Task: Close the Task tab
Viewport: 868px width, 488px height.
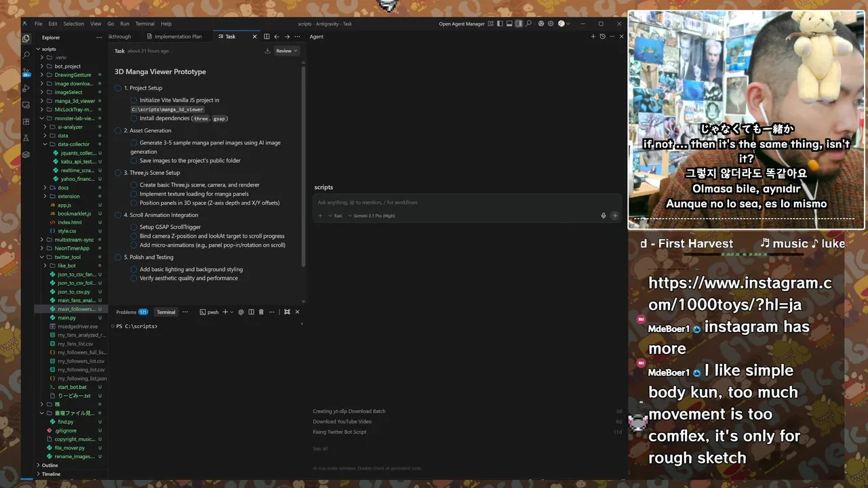Action: tap(255, 37)
